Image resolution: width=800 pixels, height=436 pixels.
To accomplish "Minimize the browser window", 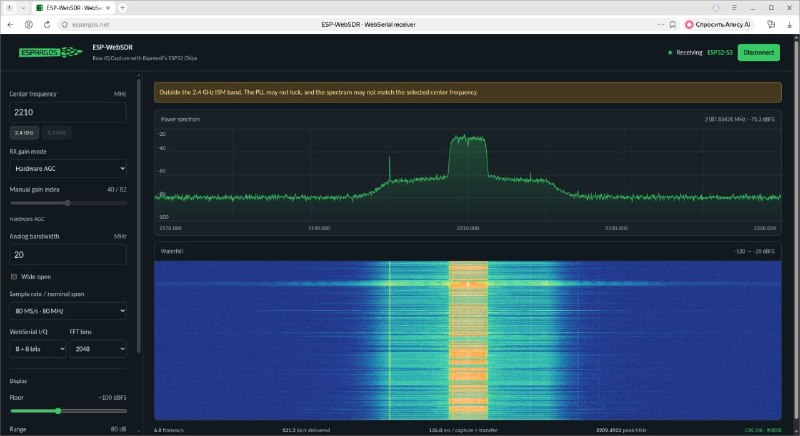I will click(753, 8).
